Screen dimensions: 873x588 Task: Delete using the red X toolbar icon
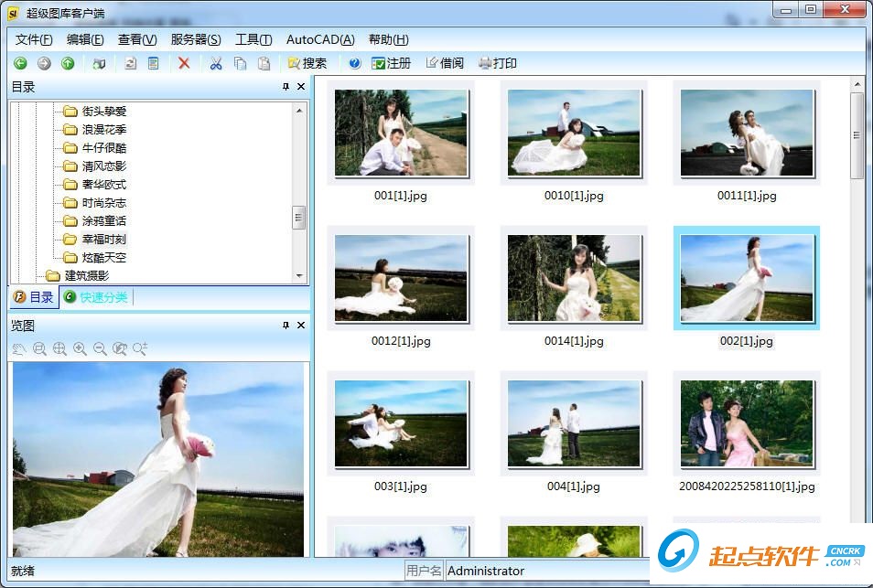183,63
